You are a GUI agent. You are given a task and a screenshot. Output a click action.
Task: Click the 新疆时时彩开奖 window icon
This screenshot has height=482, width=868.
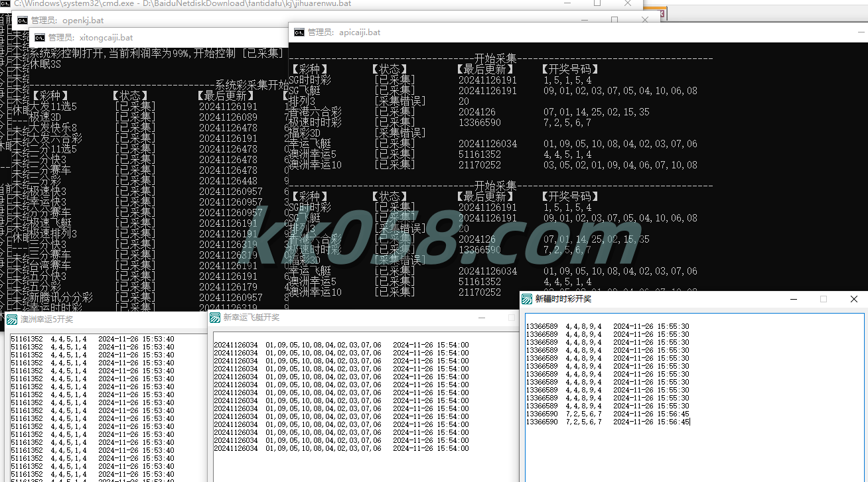click(526, 299)
